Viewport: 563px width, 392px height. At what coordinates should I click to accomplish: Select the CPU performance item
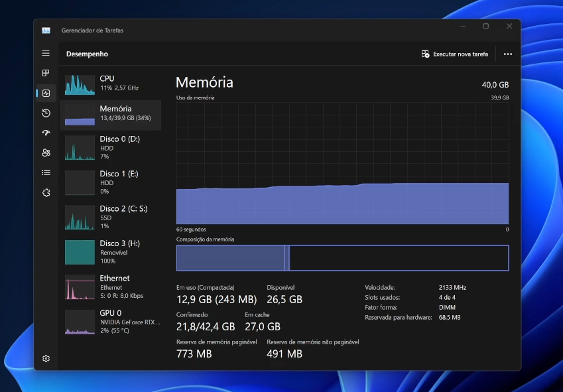(x=111, y=84)
